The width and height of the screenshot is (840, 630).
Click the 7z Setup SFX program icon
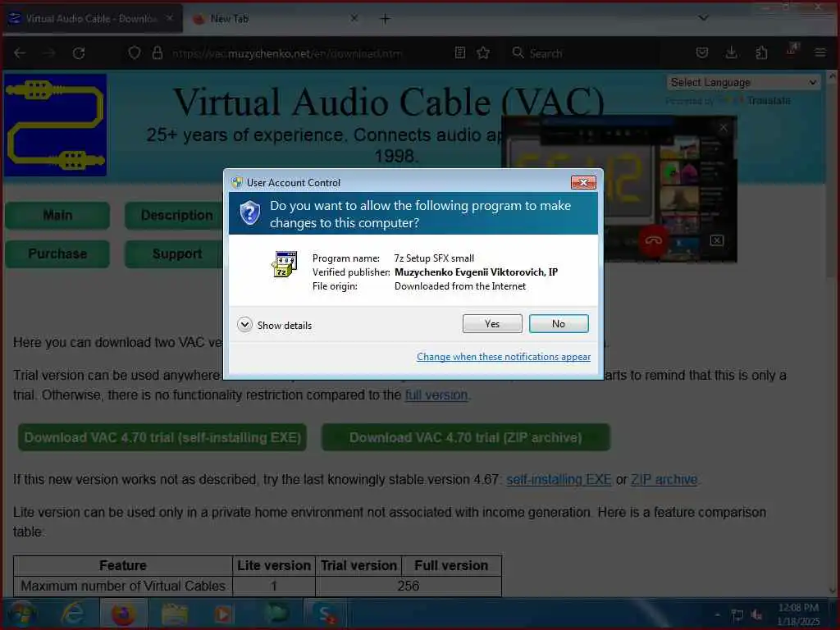284,263
